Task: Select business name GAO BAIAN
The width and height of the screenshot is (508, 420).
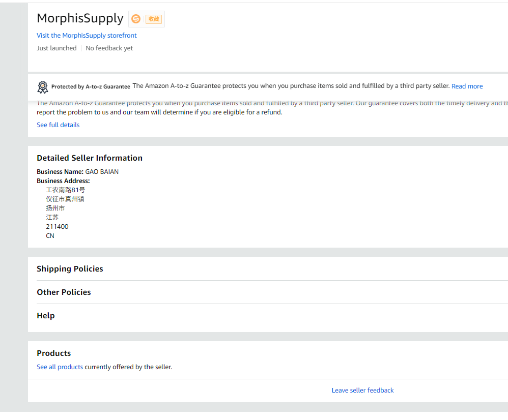Action: 101,171
